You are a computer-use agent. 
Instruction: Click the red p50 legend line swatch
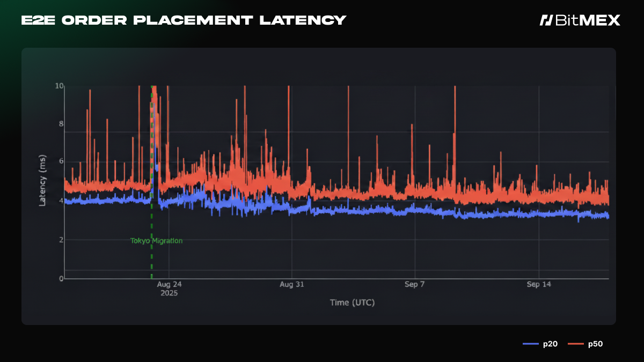pos(576,344)
